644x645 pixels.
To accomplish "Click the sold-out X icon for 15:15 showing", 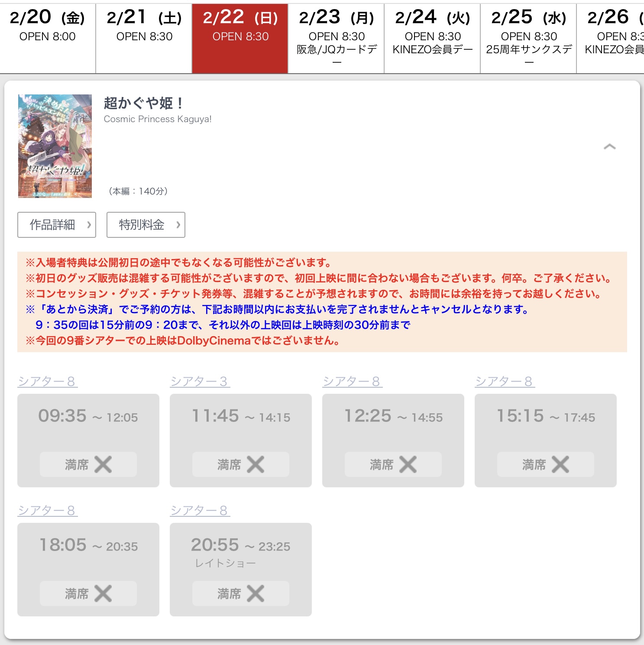I will (x=560, y=464).
